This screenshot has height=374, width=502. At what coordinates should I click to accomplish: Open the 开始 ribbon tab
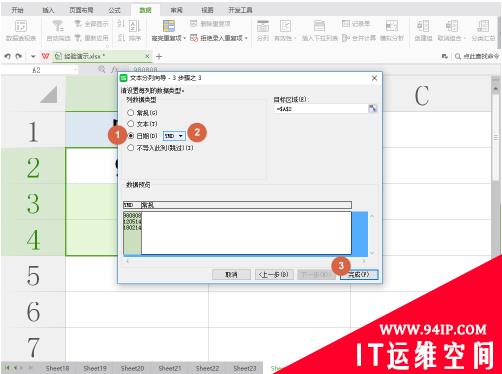(x=17, y=10)
